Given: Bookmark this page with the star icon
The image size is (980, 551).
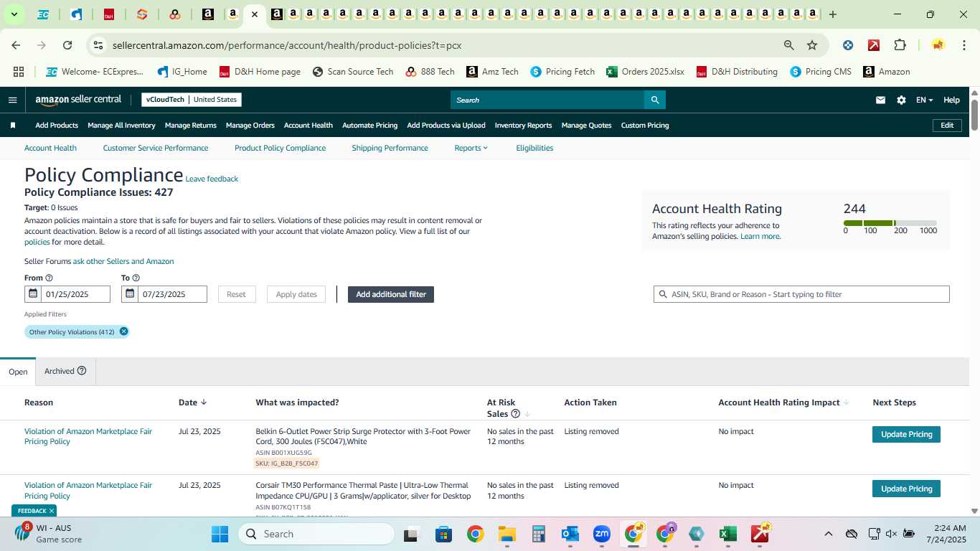Looking at the screenshot, I should [812, 45].
